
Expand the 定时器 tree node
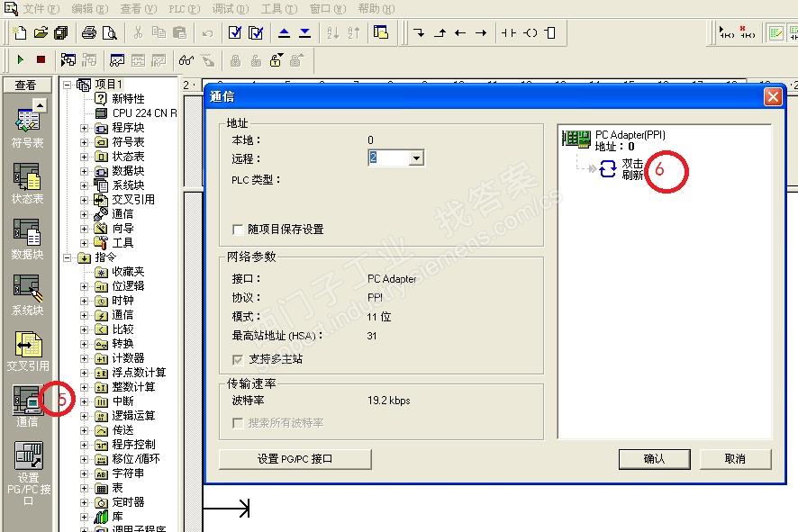click(85, 502)
